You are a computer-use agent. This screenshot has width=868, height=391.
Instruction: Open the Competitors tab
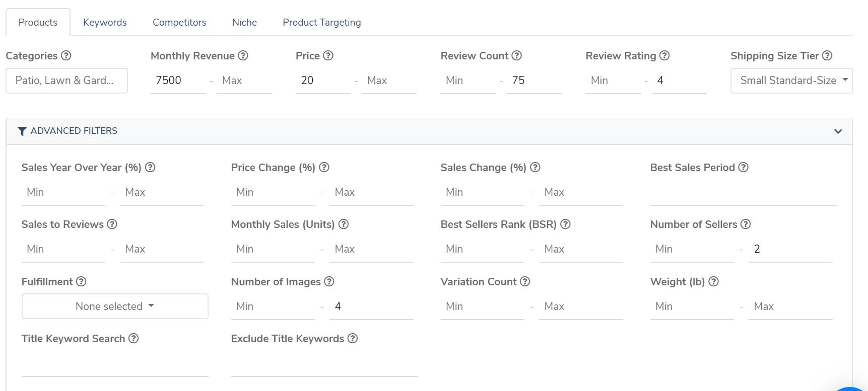click(179, 23)
